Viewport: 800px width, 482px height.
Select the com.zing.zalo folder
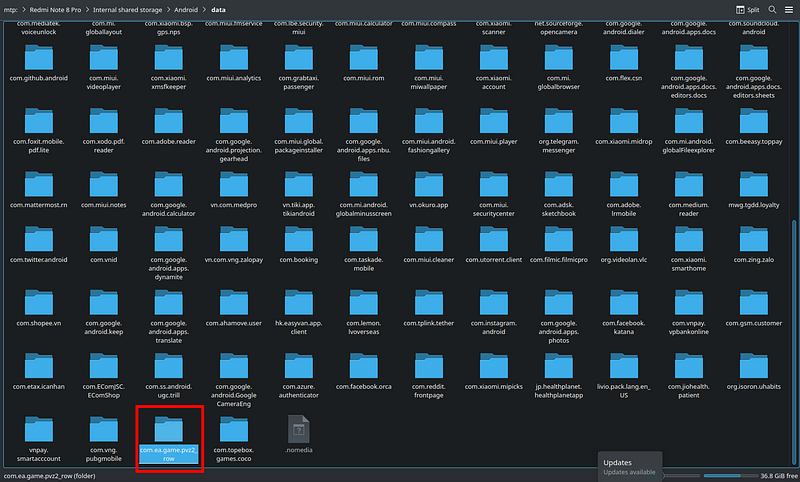(754, 245)
